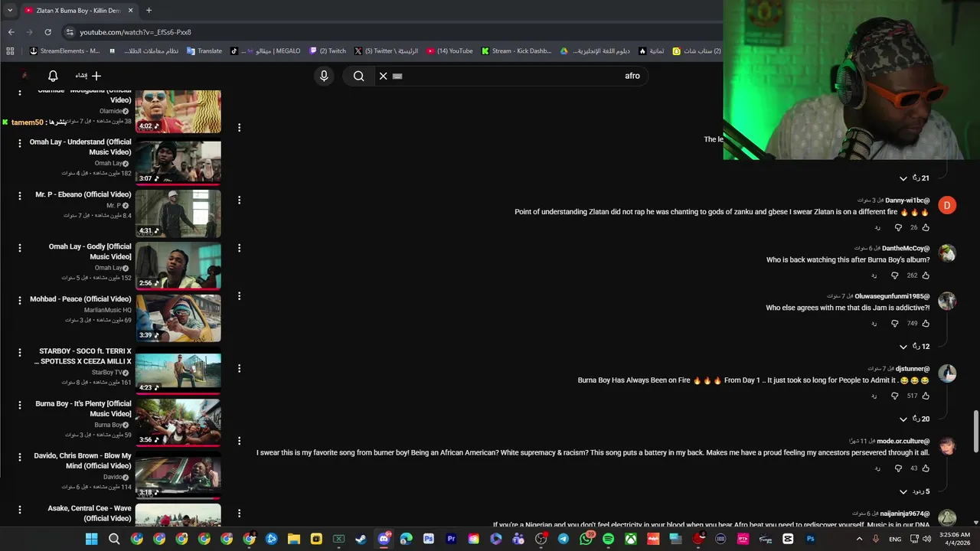980x551 pixels.
Task: Open Omah Lay - Understand video title
Action: [80, 147]
